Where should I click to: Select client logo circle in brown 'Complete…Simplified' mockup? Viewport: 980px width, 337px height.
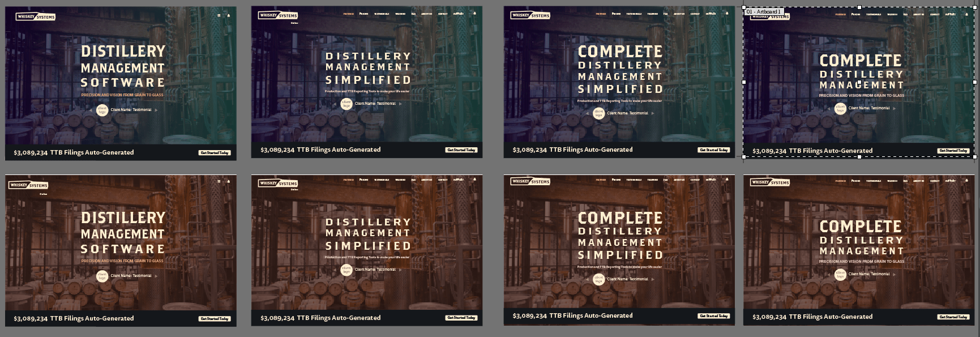(599, 279)
